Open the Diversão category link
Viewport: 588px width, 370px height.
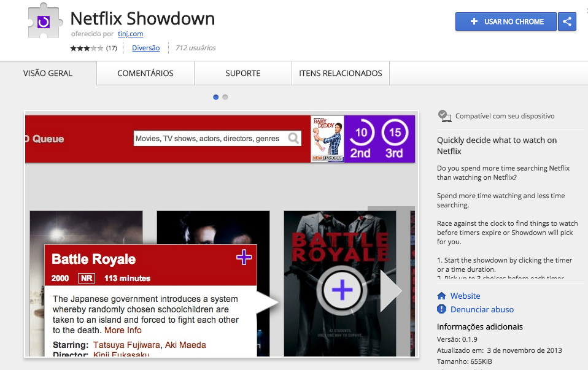click(x=146, y=48)
